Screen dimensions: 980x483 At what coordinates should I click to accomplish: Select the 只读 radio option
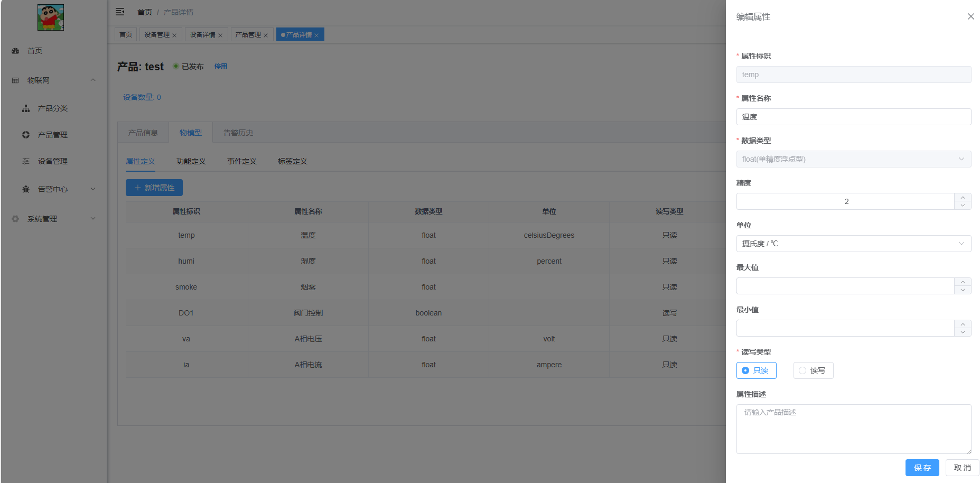[757, 370]
